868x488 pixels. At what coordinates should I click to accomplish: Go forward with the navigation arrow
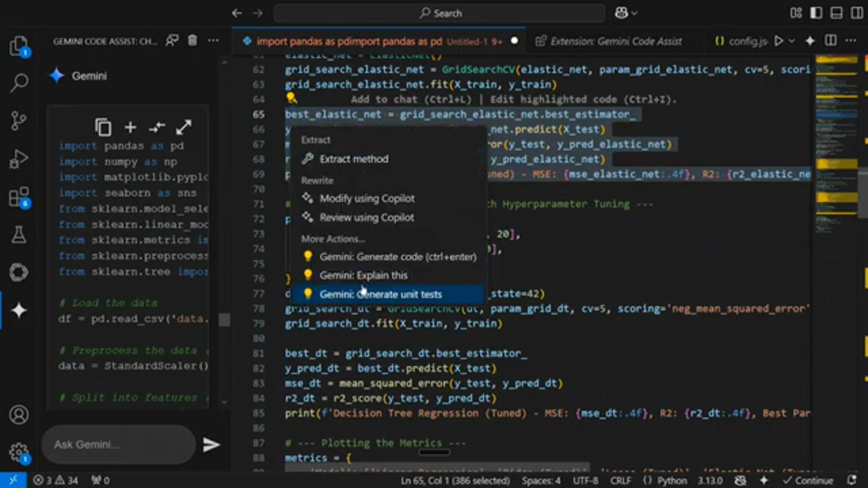click(x=258, y=13)
